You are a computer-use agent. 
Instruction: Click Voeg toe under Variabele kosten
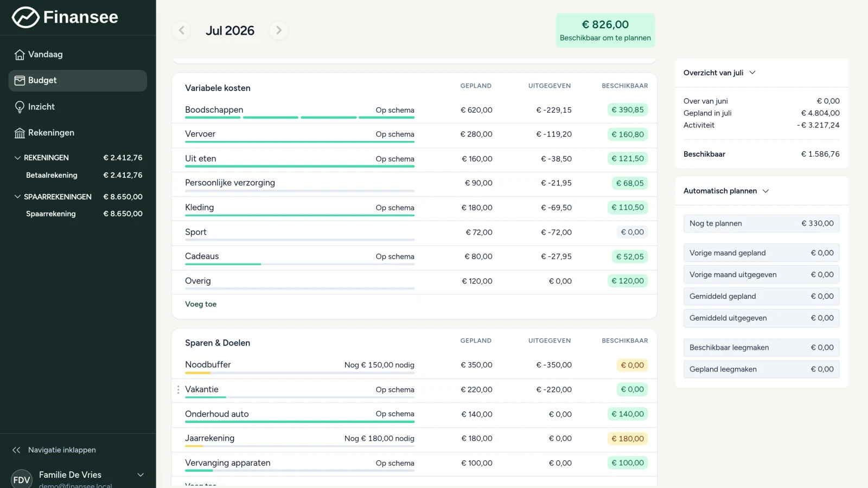(201, 304)
